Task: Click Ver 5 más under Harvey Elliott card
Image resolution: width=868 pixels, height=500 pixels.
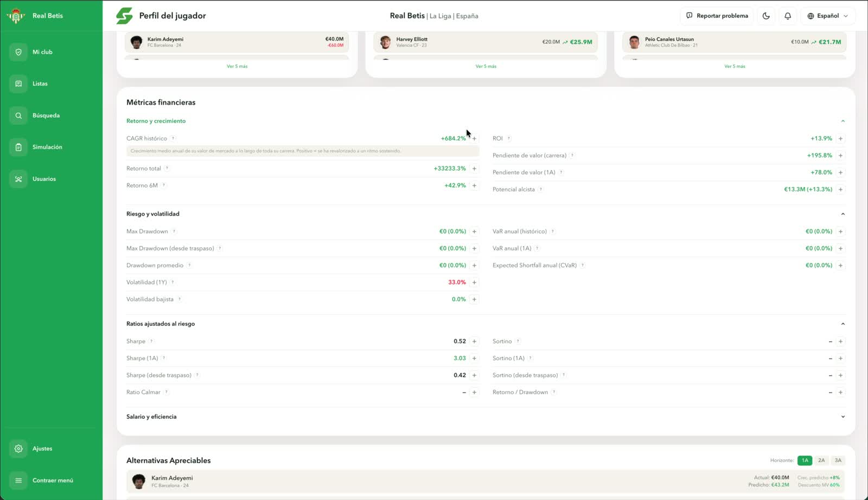Action: [486, 66]
